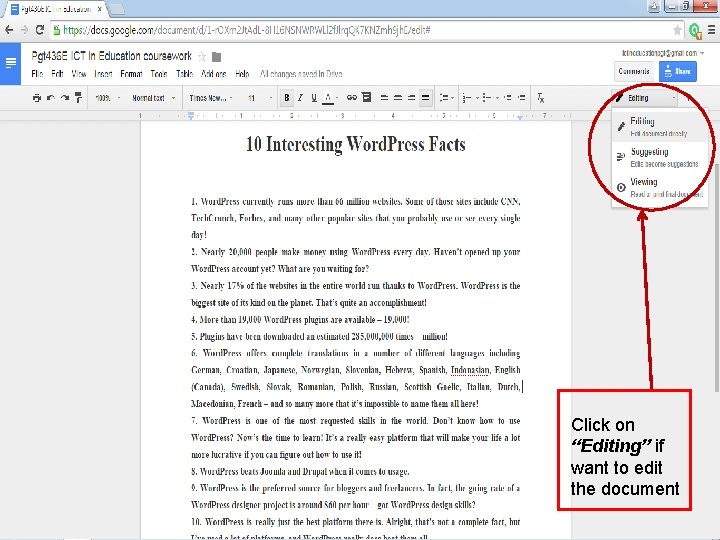Choose Viewing mode in the dropdown list
720x540 pixels.
(659, 187)
